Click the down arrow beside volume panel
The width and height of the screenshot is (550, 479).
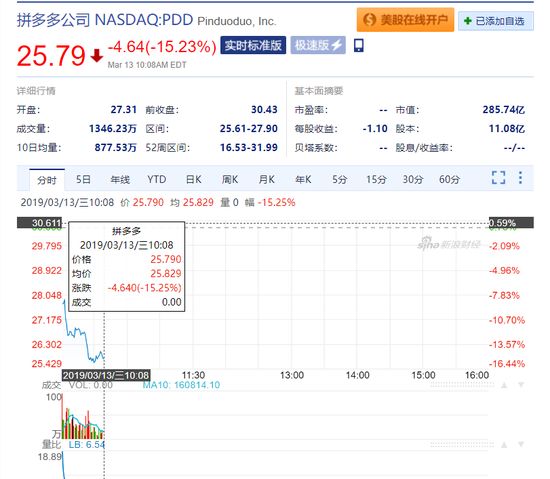(x=521, y=385)
